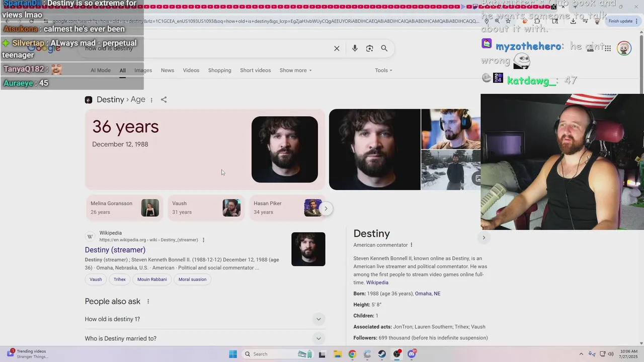The width and height of the screenshot is (644, 362).
Task: Click the Trihex related chip
Action: (120, 280)
